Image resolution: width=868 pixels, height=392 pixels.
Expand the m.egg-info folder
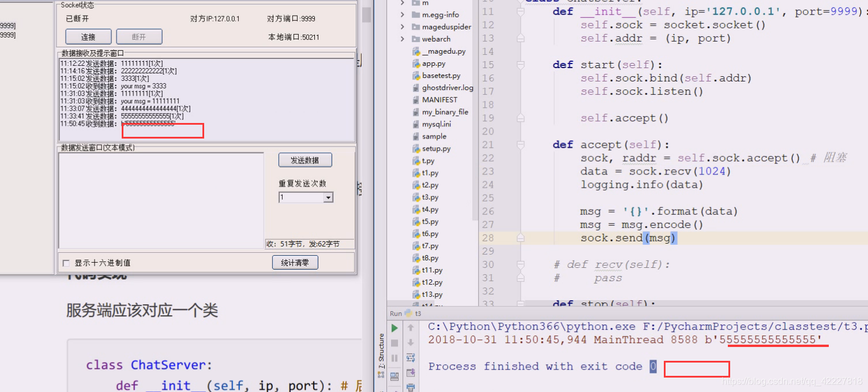point(402,15)
